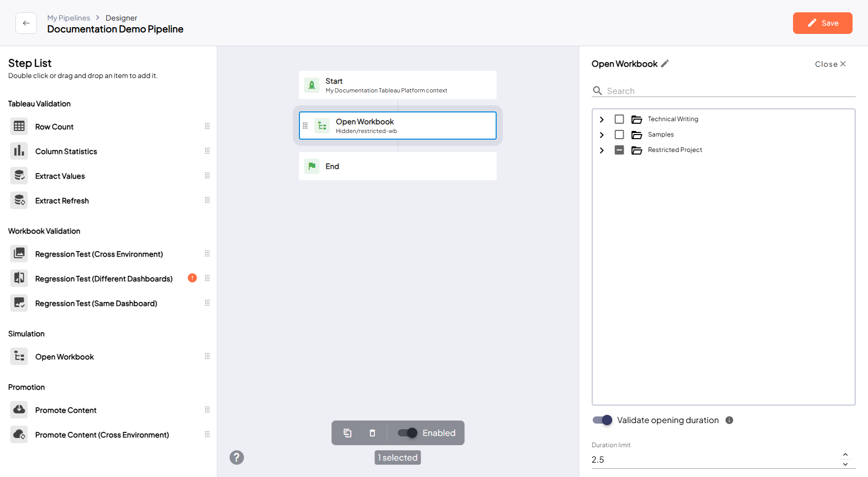Viewport: 868px width, 477px height.
Task: Delete the selected step with trash icon
Action: (x=372, y=433)
